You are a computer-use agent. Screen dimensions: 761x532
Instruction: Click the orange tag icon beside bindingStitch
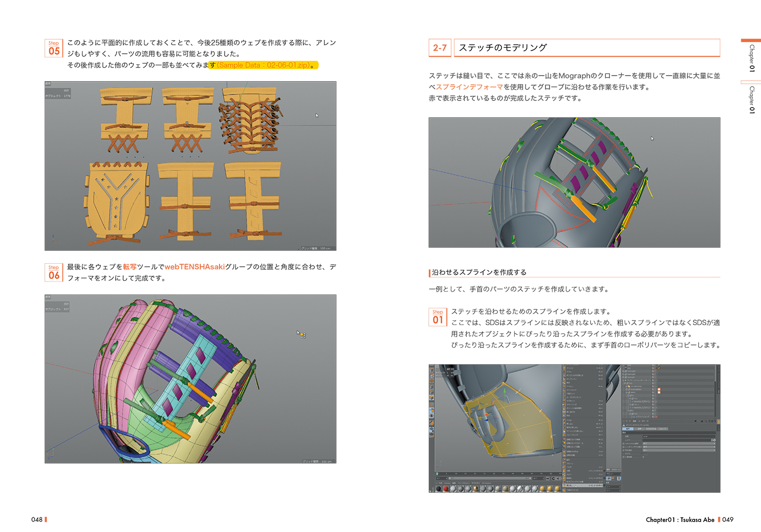[659, 389]
